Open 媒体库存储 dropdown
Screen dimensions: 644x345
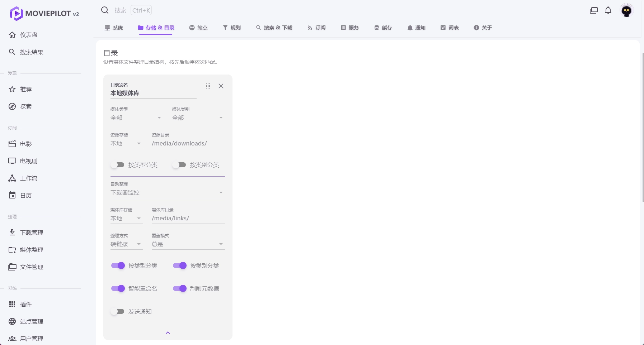click(127, 216)
